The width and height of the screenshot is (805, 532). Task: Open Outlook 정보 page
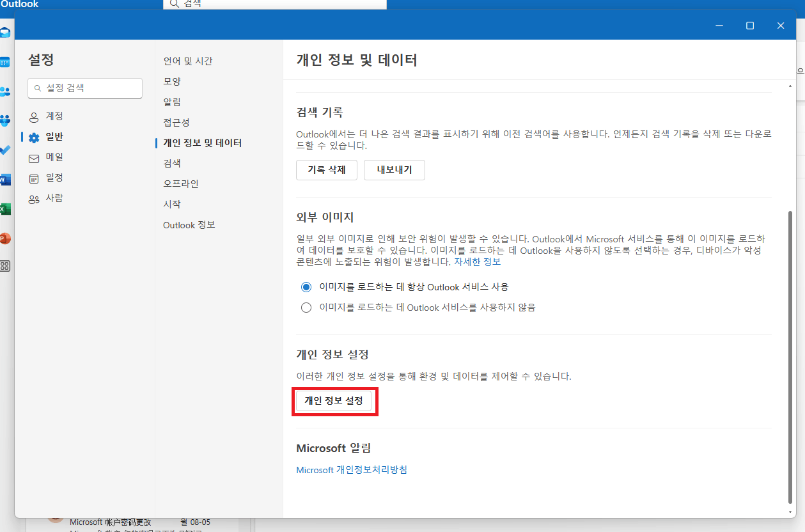189,225
